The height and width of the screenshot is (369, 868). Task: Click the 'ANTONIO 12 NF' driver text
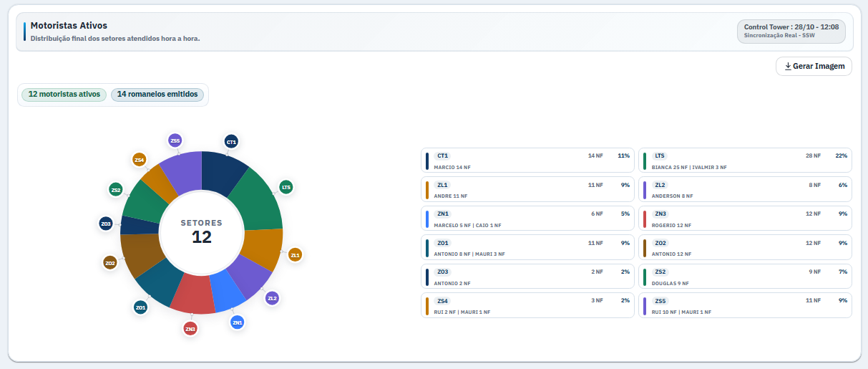pos(671,254)
